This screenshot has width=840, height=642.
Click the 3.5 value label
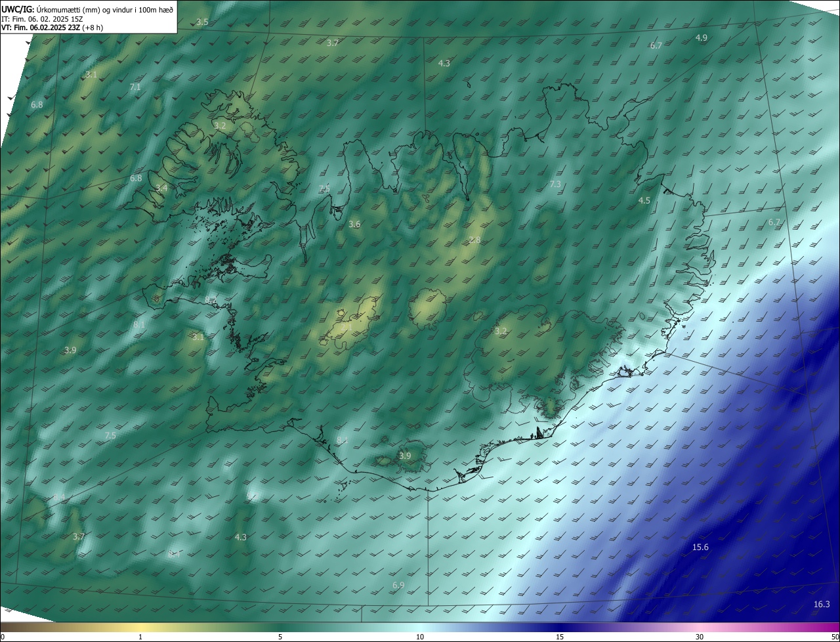203,22
